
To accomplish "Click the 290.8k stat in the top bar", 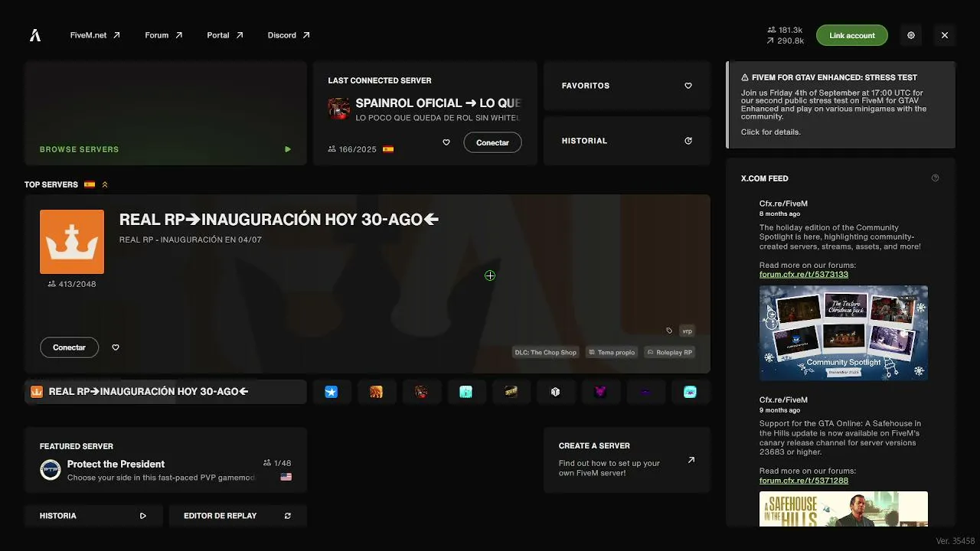I will point(785,41).
